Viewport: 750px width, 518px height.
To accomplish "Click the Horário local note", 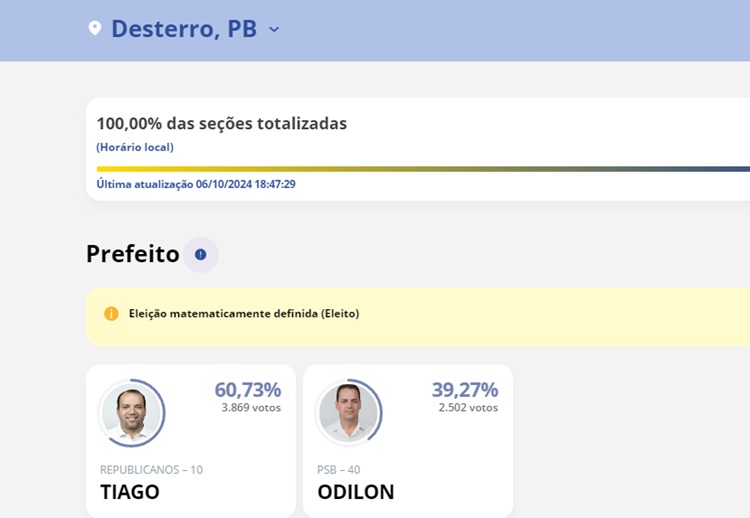I will pyautogui.click(x=135, y=147).
